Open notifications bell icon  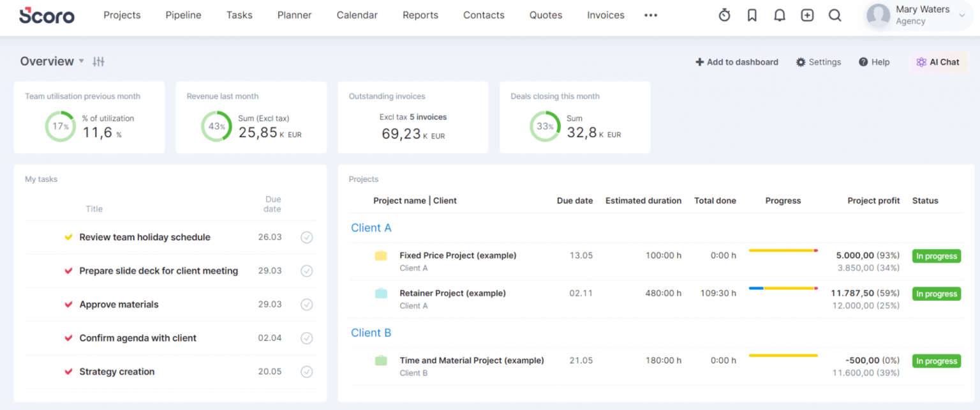click(779, 15)
